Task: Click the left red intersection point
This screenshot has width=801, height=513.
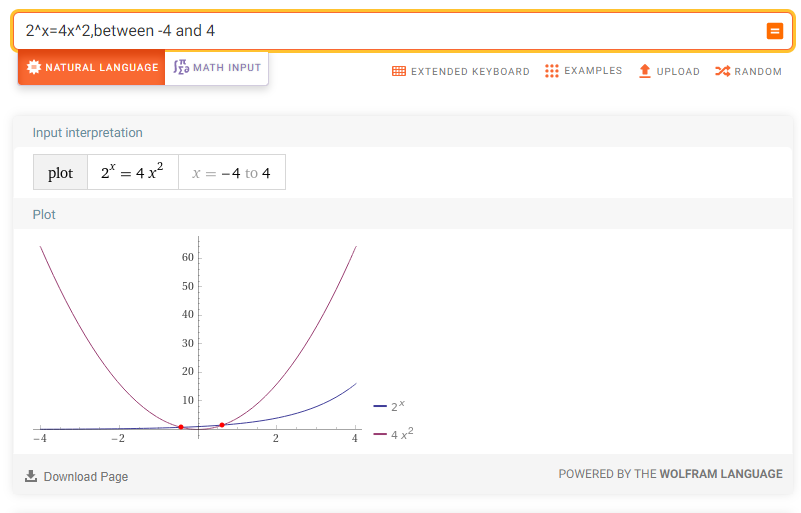Action: (x=181, y=427)
